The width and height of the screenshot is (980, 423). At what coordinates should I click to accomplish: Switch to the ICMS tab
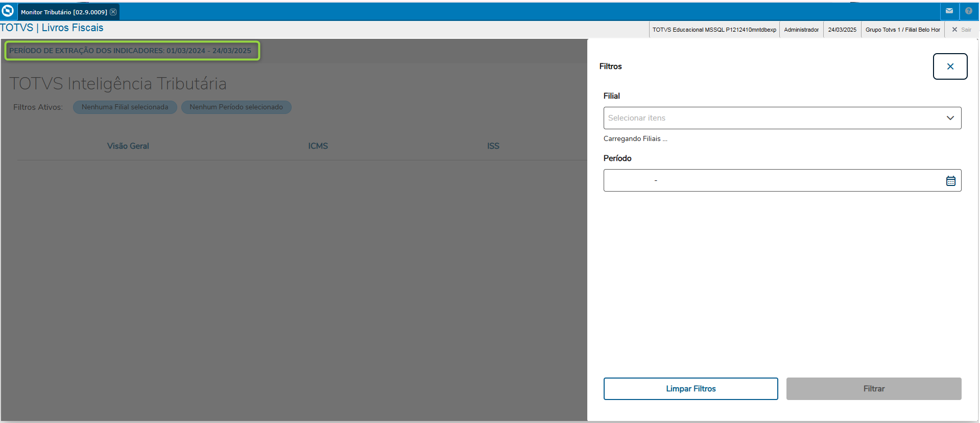click(x=318, y=146)
